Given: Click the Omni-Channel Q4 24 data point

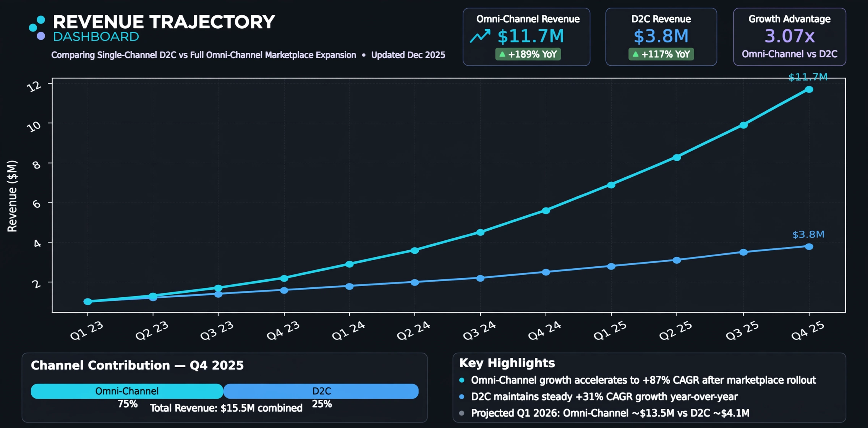Looking at the screenshot, I should pos(546,211).
